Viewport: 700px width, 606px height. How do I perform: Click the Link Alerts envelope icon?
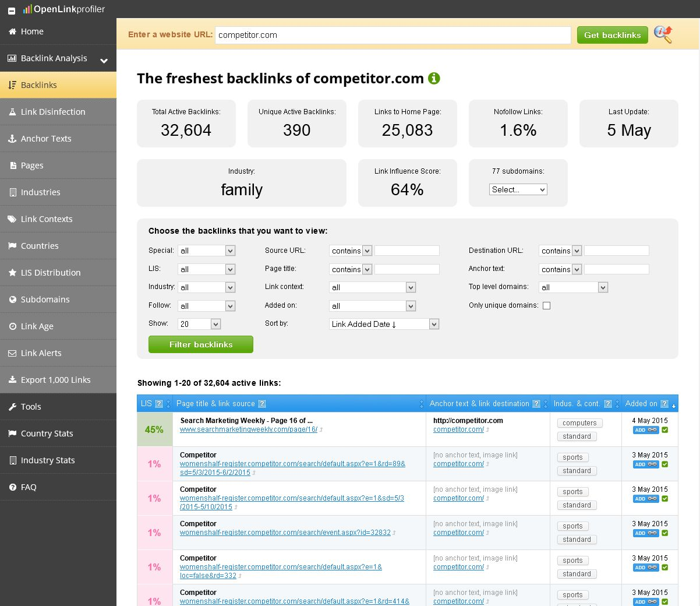tap(12, 353)
